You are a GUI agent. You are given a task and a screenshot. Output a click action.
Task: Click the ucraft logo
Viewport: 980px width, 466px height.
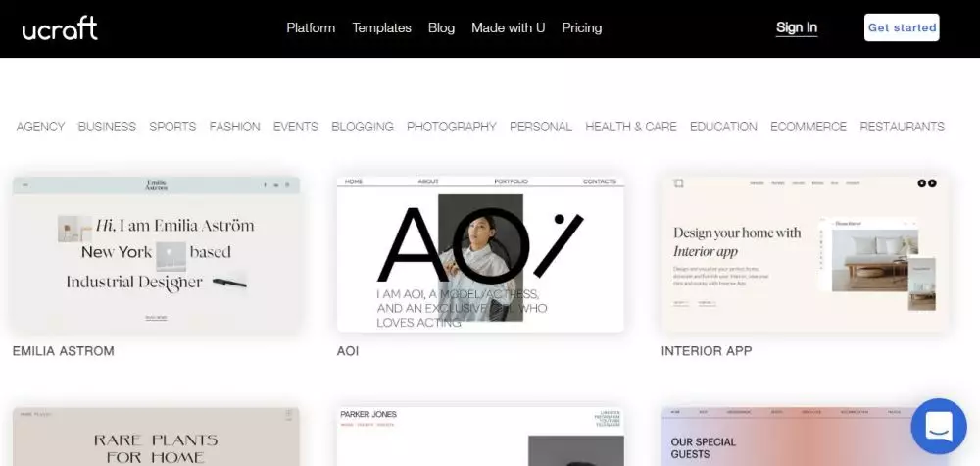[60, 28]
